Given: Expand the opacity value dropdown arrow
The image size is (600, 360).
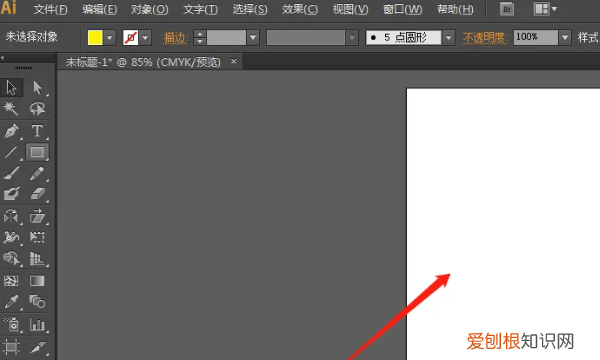Looking at the screenshot, I should (565, 37).
